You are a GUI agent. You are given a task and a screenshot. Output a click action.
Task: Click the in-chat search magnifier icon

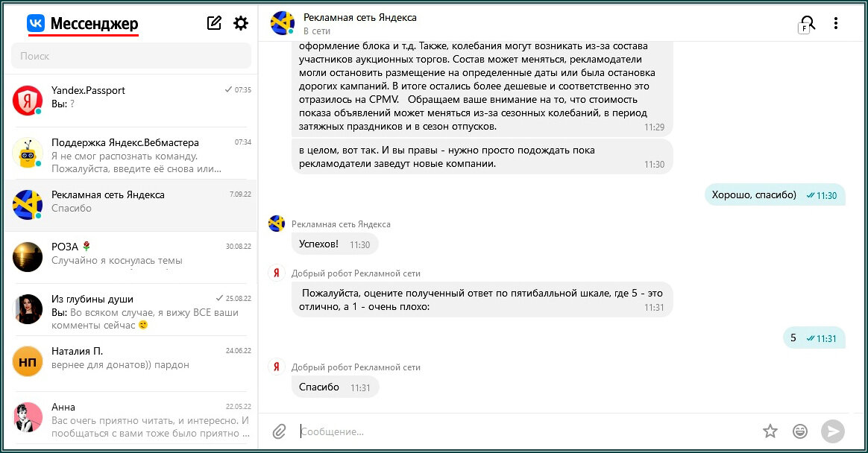(x=808, y=22)
